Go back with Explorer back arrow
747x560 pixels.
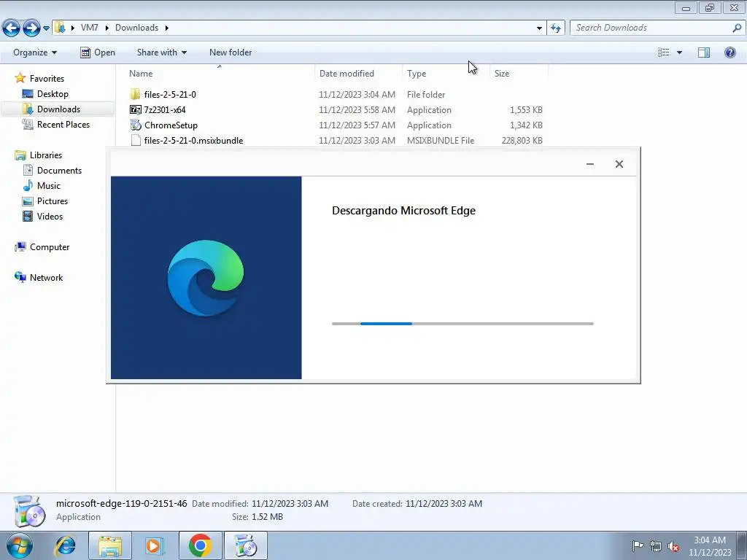pyautogui.click(x=12, y=28)
